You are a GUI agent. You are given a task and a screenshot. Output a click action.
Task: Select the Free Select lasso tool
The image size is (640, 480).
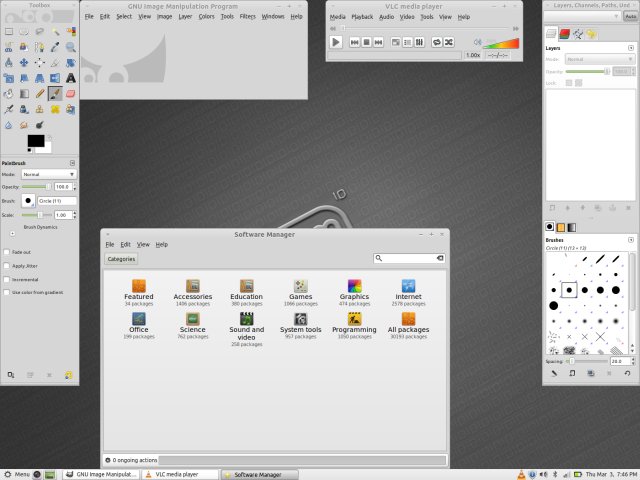[x=40, y=31]
